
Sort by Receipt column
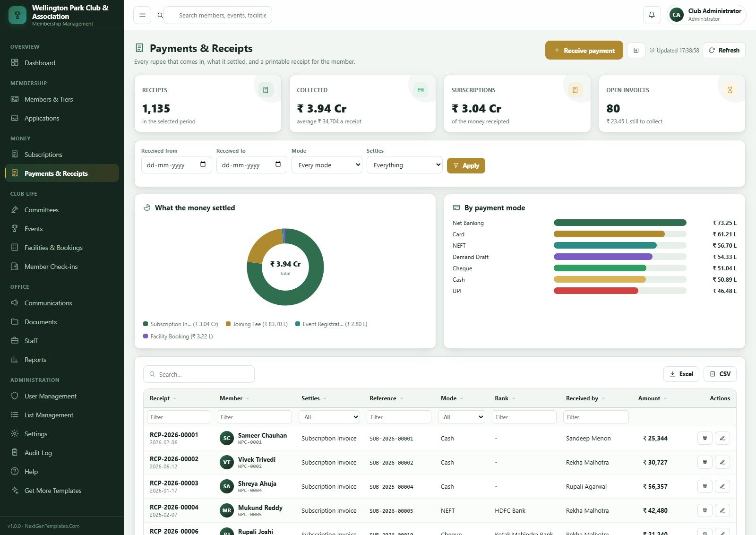(x=163, y=398)
